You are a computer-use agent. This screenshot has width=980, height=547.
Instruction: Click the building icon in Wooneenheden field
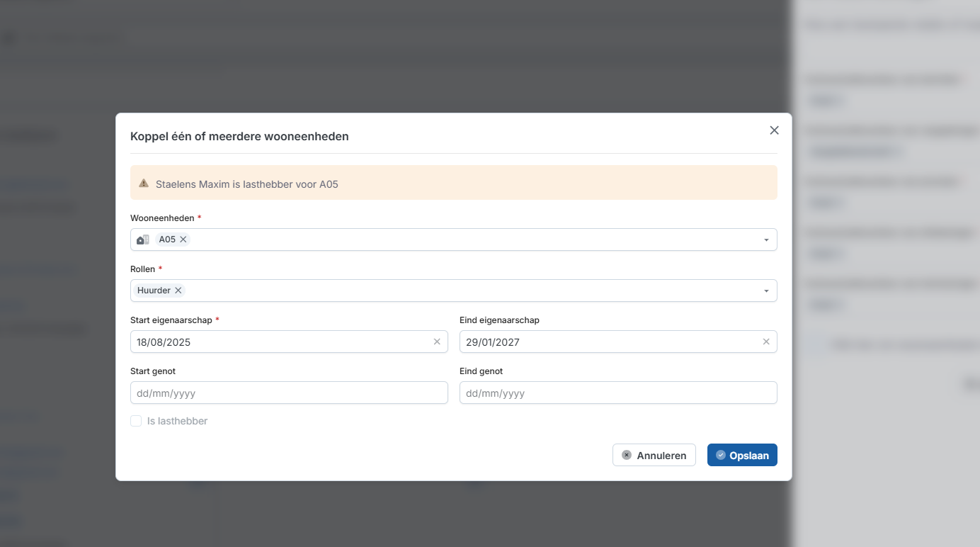142,239
